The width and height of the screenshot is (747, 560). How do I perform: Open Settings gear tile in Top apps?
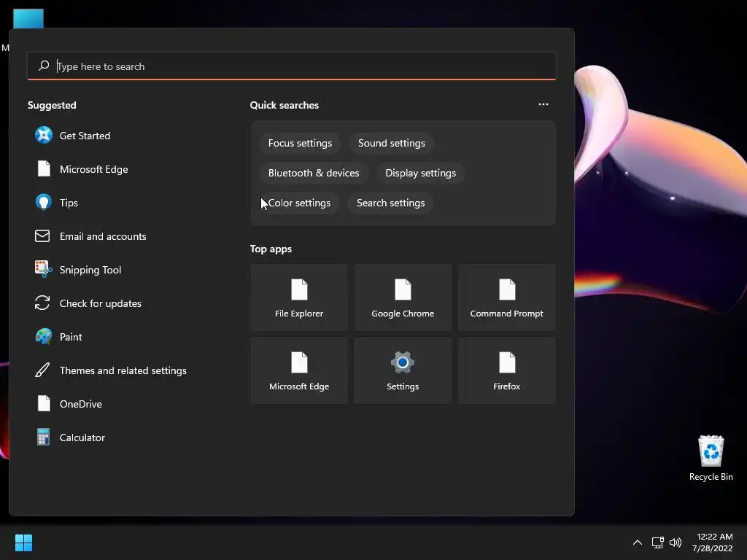point(403,370)
